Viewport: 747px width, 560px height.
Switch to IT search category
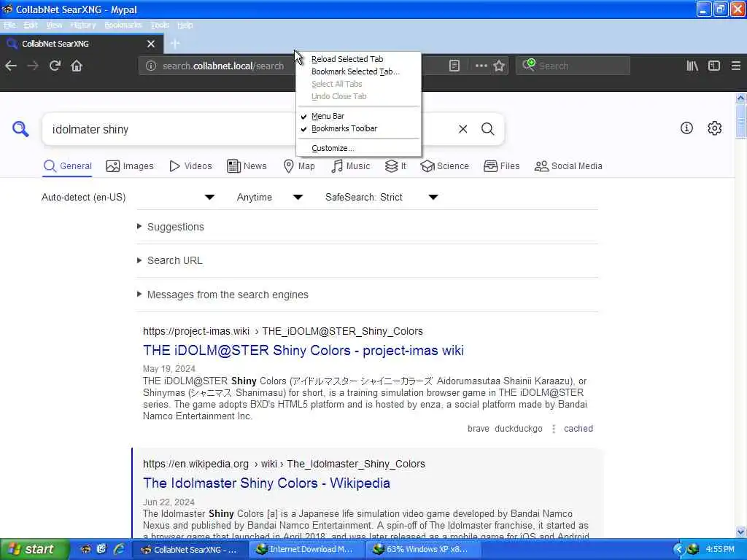pos(395,166)
